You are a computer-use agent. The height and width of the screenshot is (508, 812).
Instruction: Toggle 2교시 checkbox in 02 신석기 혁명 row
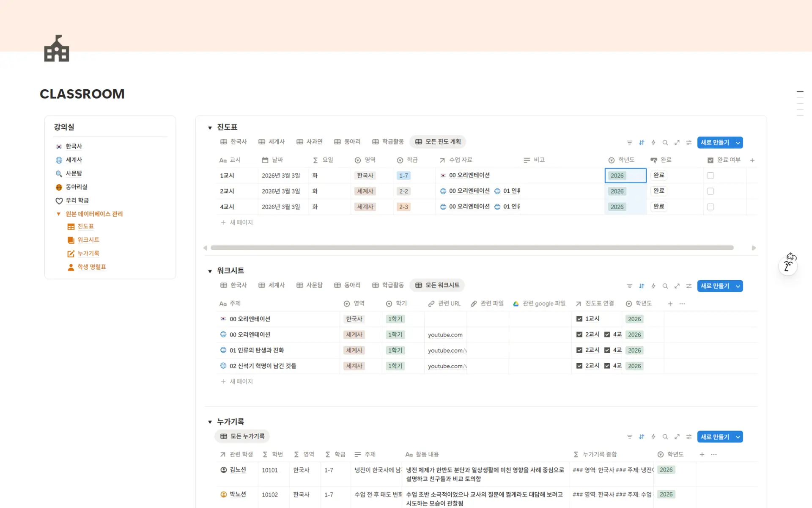[579, 366]
